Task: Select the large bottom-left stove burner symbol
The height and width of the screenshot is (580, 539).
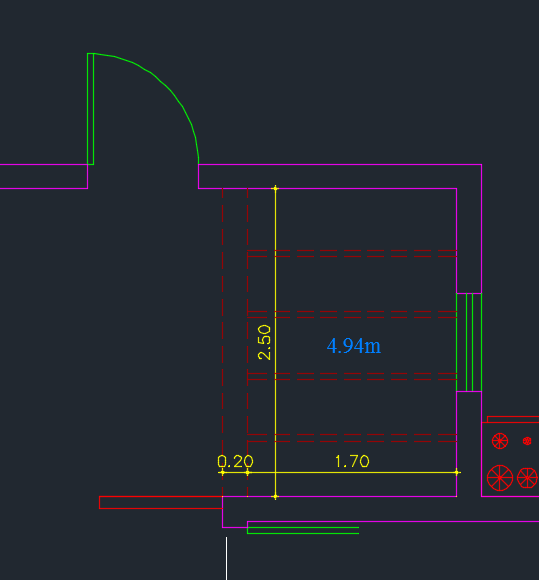Action: coord(500,478)
